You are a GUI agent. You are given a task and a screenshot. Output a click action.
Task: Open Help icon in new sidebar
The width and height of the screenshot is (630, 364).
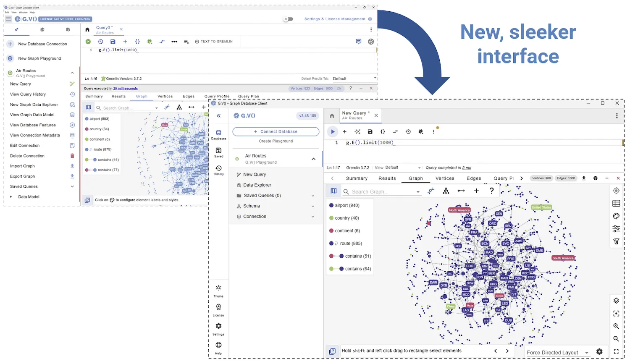(x=218, y=347)
